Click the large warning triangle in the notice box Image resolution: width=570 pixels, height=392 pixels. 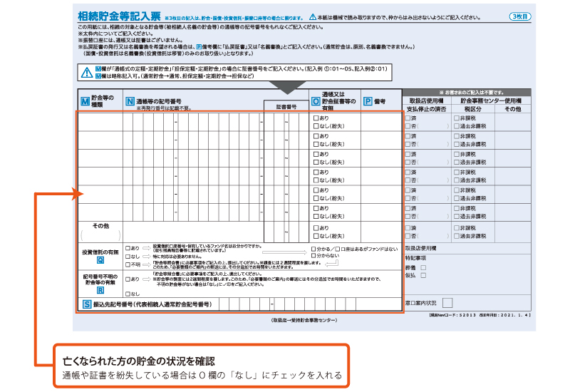click(86, 73)
